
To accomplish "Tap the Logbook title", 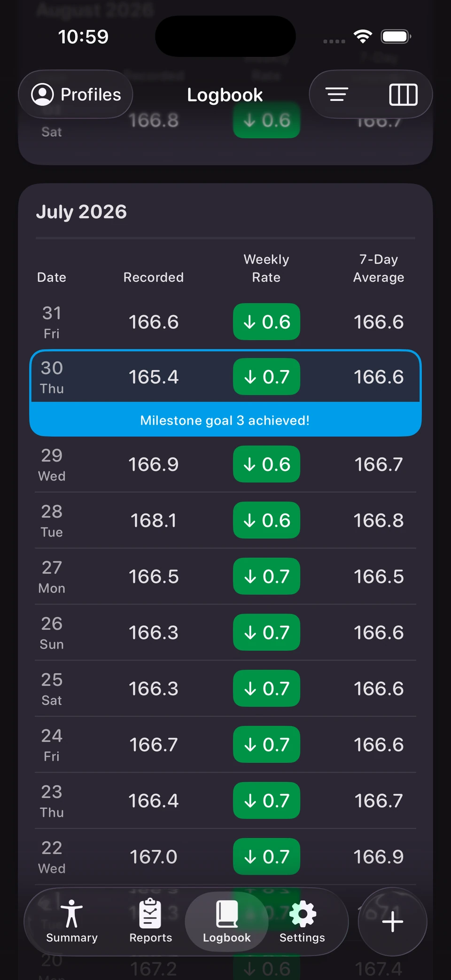I will [x=225, y=95].
